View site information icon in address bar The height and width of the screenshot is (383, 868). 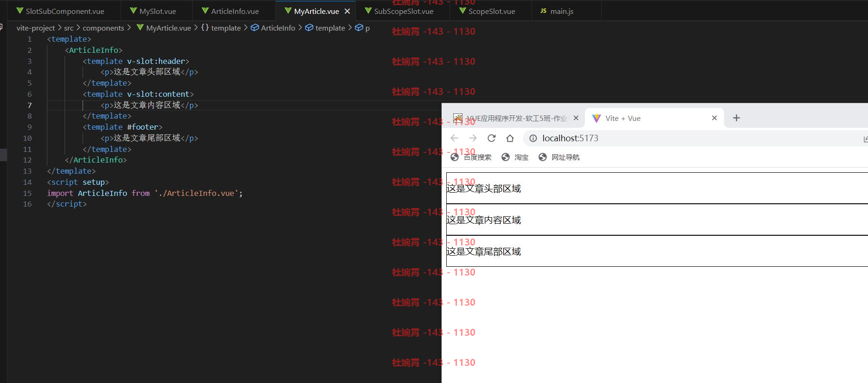tap(533, 138)
